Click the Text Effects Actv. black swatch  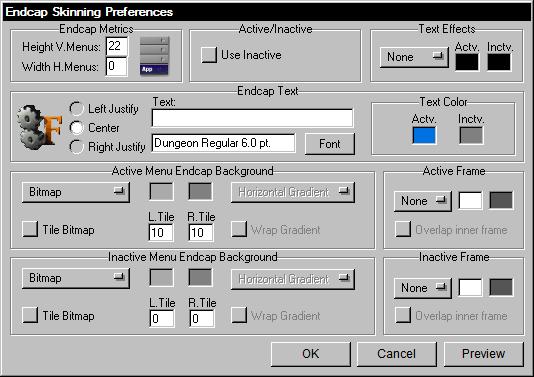(x=467, y=62)
